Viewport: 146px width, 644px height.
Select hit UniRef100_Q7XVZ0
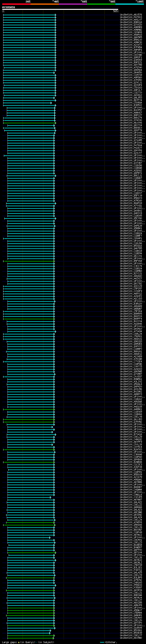tap(131, 25)
